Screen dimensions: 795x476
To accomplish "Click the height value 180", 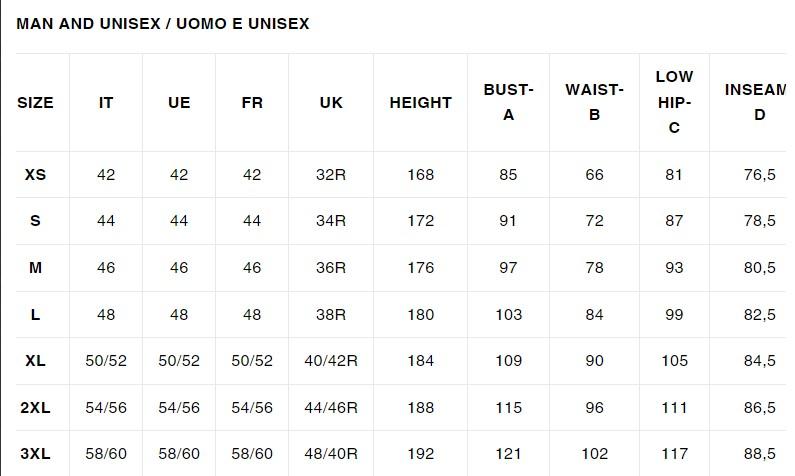I will click(421, 315).
